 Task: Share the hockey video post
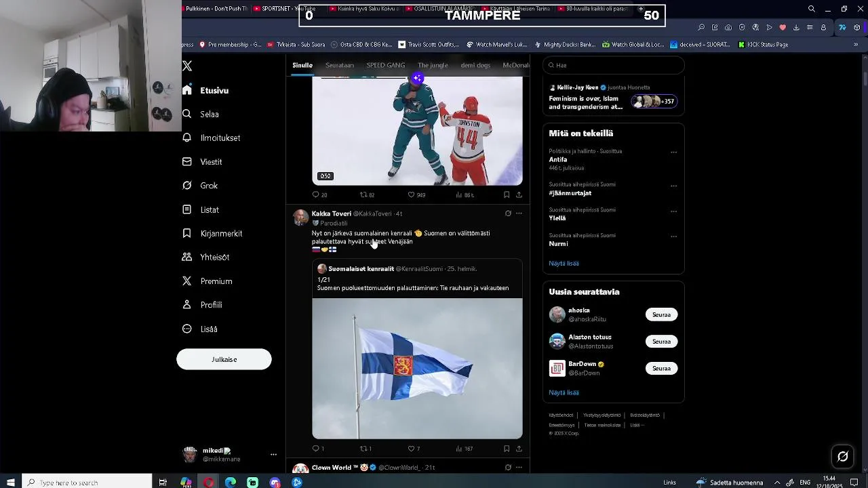519,195
